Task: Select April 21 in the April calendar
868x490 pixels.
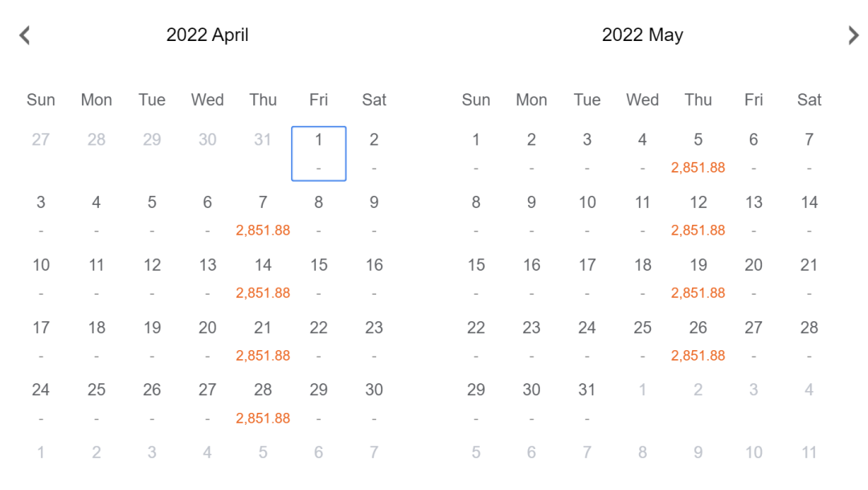Action: (263, 341)
